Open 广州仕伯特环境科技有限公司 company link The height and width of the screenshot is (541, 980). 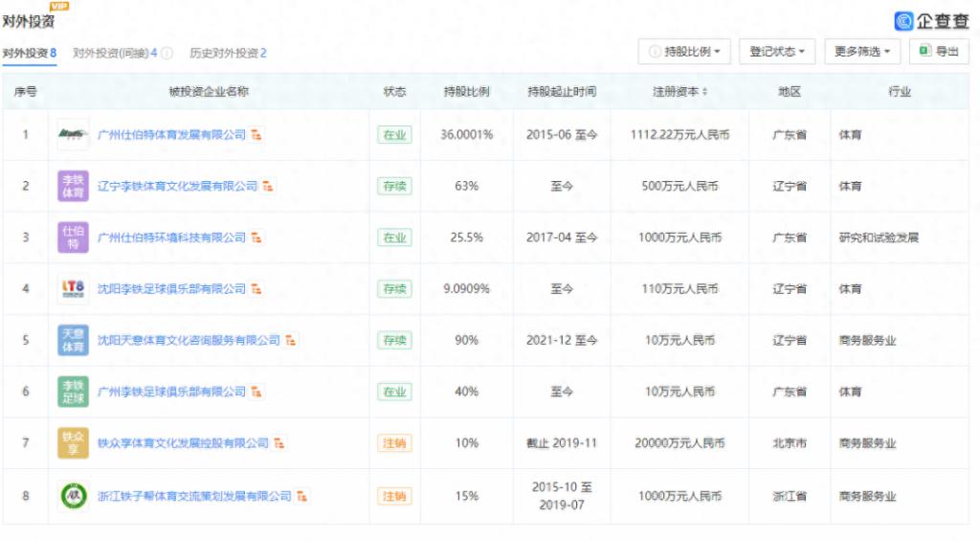(171, 237)
